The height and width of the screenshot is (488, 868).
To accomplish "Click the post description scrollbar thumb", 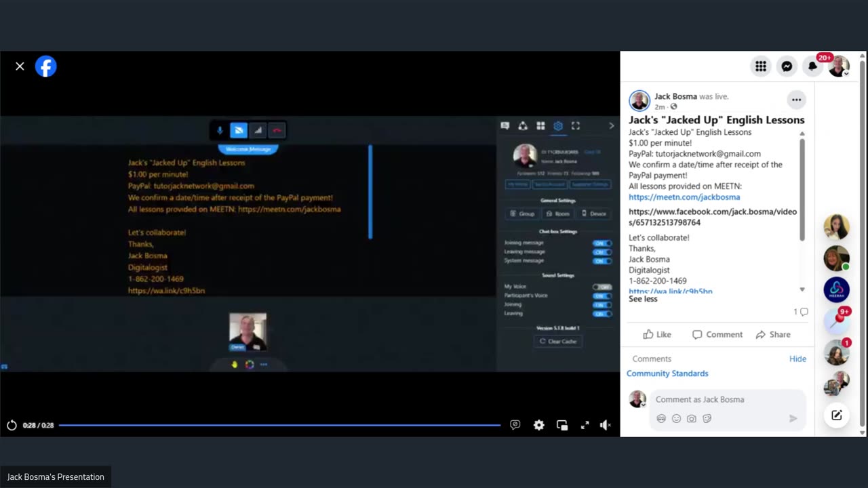I will point(802,190).
